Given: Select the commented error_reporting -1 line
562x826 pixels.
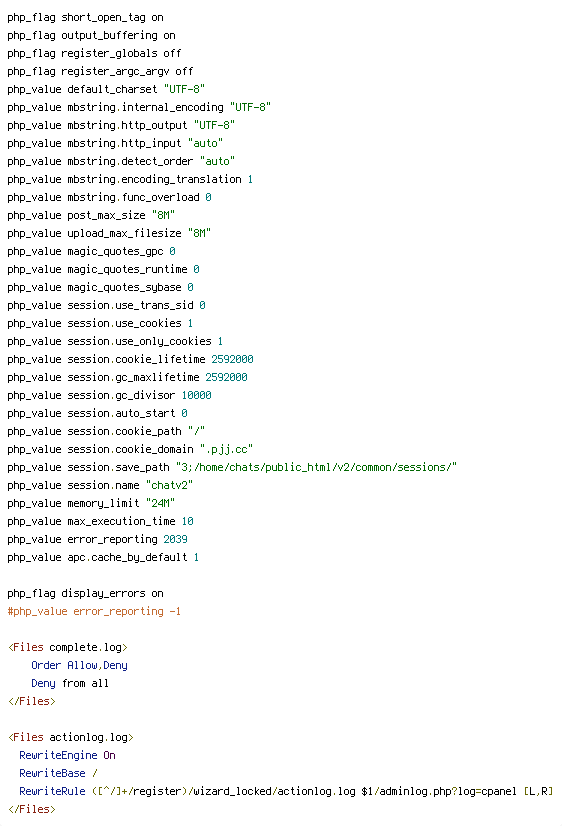Looking at the screenshot, I should [94, 611].
